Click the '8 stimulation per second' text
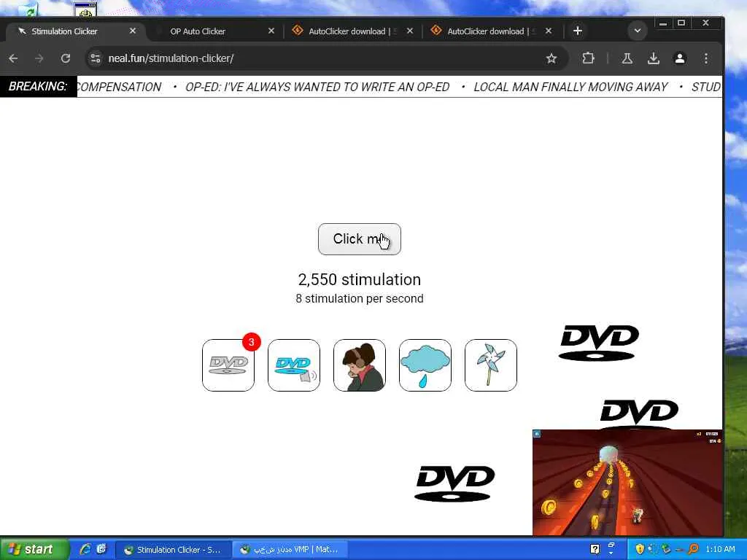The width and height of the screenshot is (747, 560). (x=359, y=298)
